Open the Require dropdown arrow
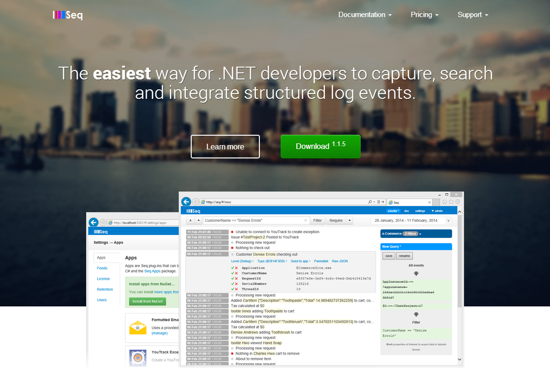The width and height of the screenshot is (550, 392). 349,220
